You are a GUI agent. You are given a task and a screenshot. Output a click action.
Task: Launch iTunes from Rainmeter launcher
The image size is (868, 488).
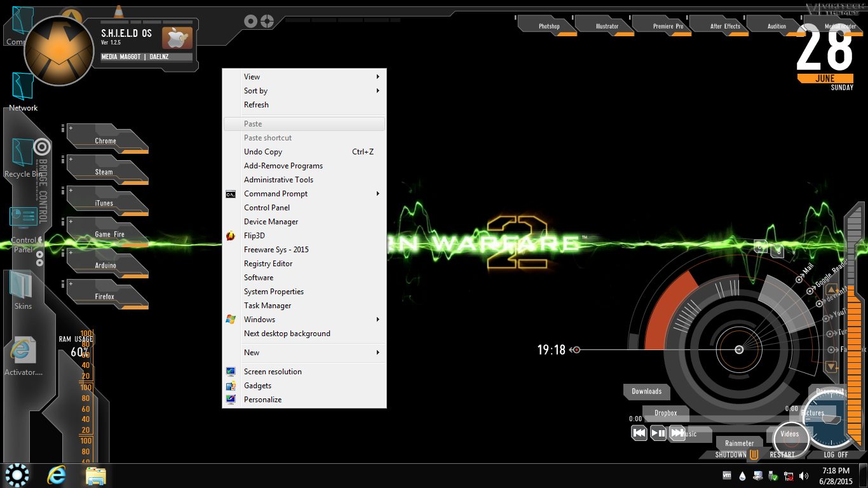click(x=107, y=201)
